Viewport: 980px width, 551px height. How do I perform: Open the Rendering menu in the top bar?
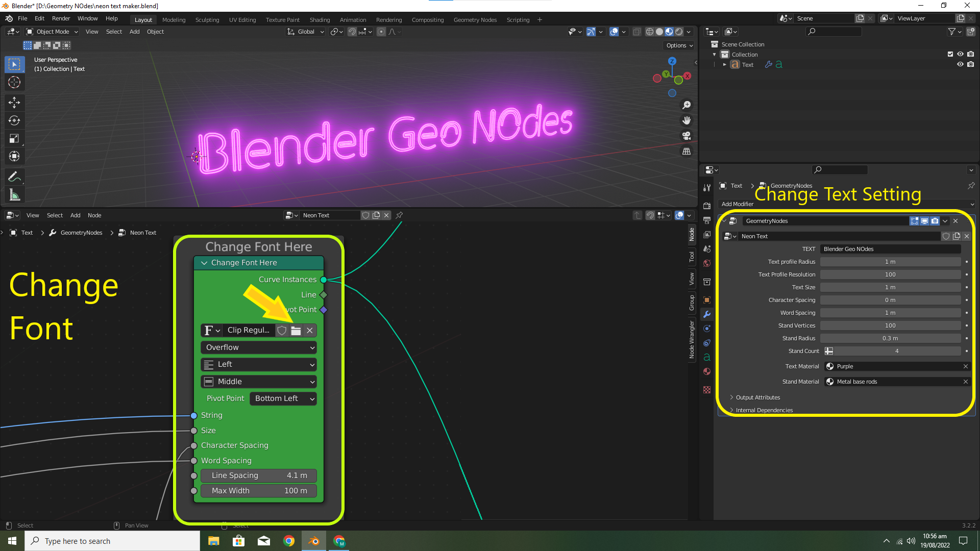pos(389,20)
